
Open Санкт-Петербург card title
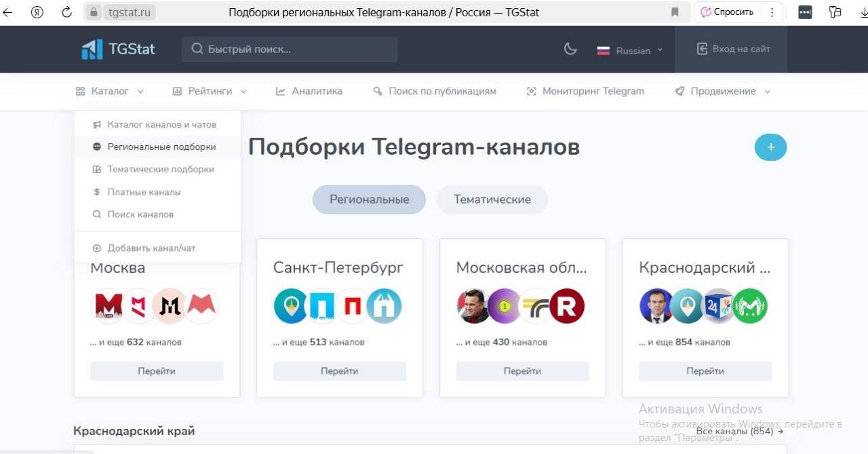(x=338, y=267)
